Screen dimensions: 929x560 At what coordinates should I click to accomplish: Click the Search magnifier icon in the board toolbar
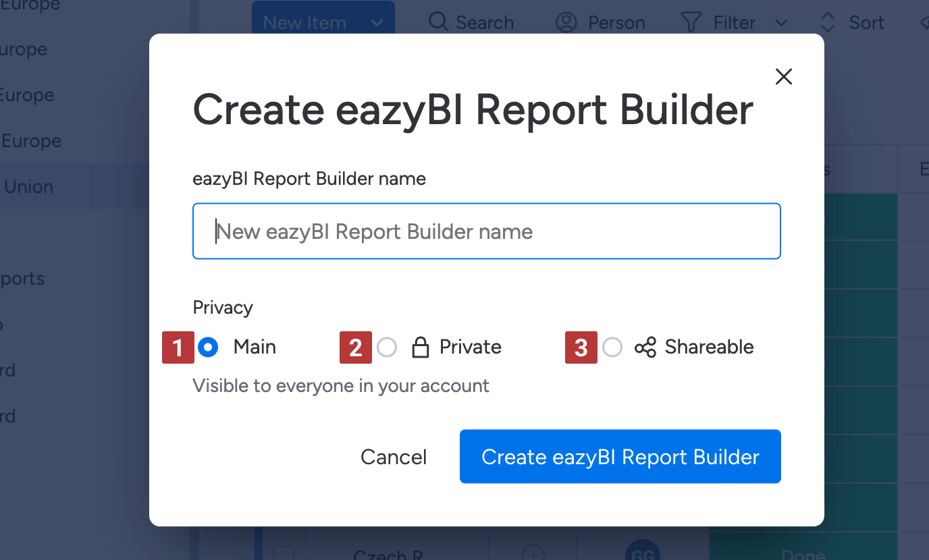coord(439,22)
